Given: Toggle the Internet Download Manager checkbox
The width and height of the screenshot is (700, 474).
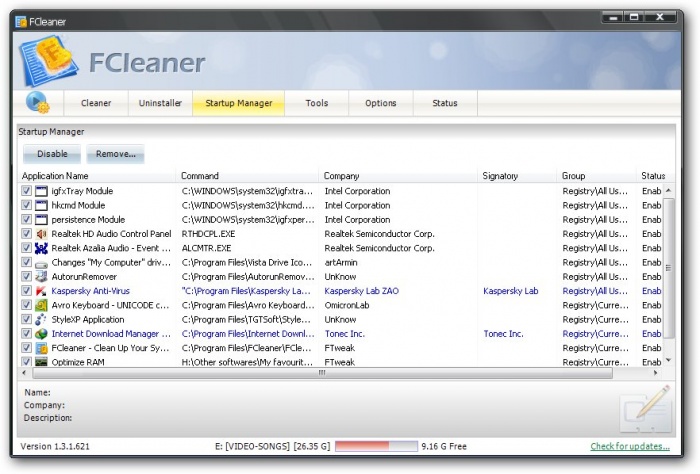Looking at the screenshot, I should 26,334.
